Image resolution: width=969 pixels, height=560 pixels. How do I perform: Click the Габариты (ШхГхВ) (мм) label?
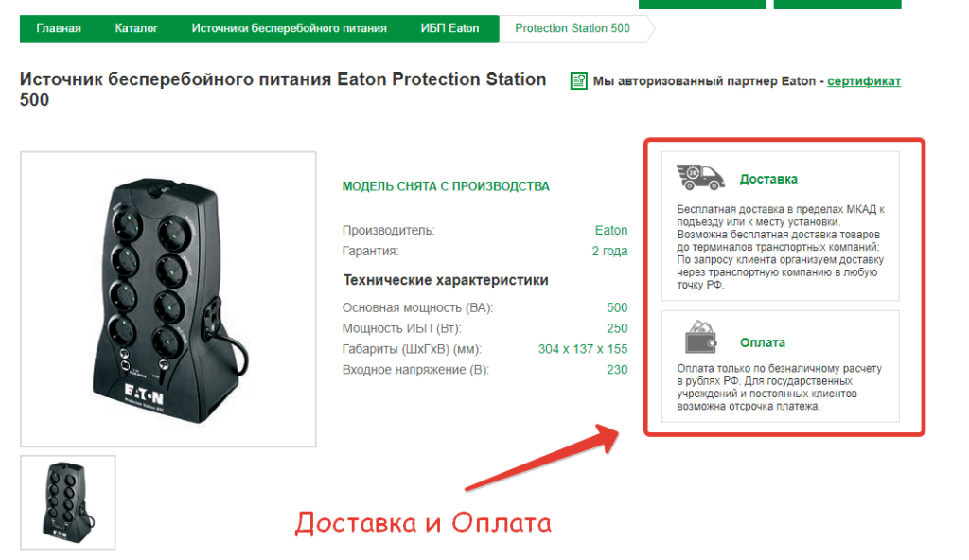pyautogui.click(x=413, y=349)
